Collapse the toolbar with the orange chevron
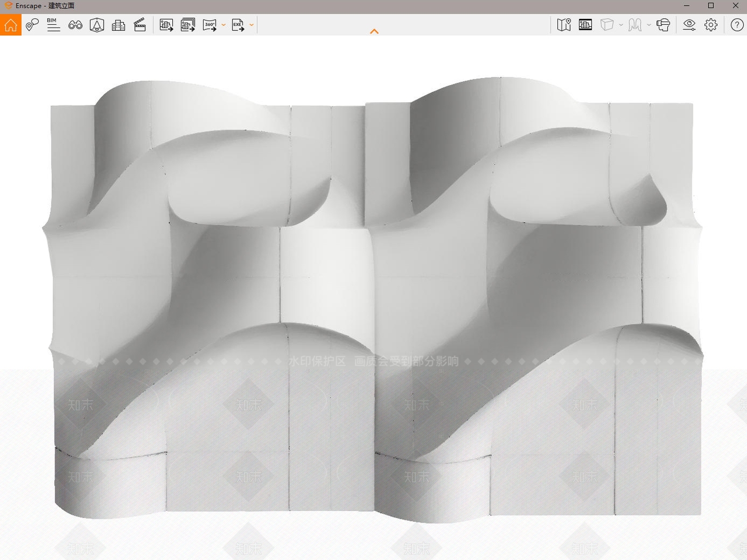747x560 pixels. point(374,31)
